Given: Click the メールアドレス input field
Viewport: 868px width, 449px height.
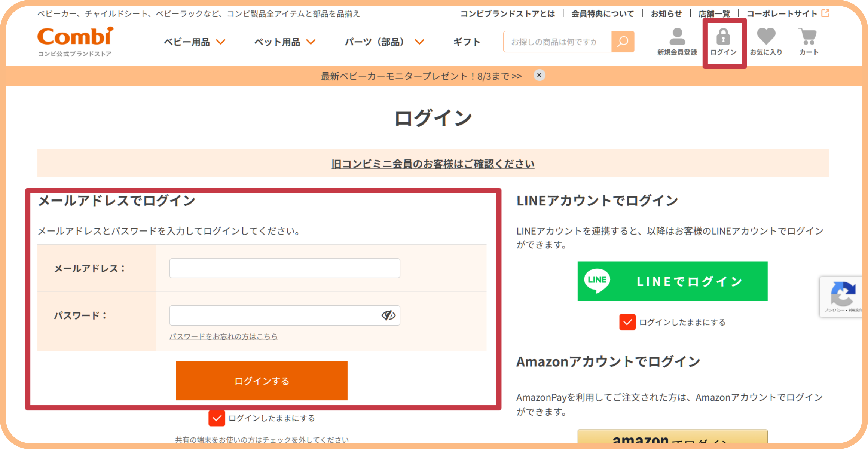Looking at the screenshot, I should point(284,268).
